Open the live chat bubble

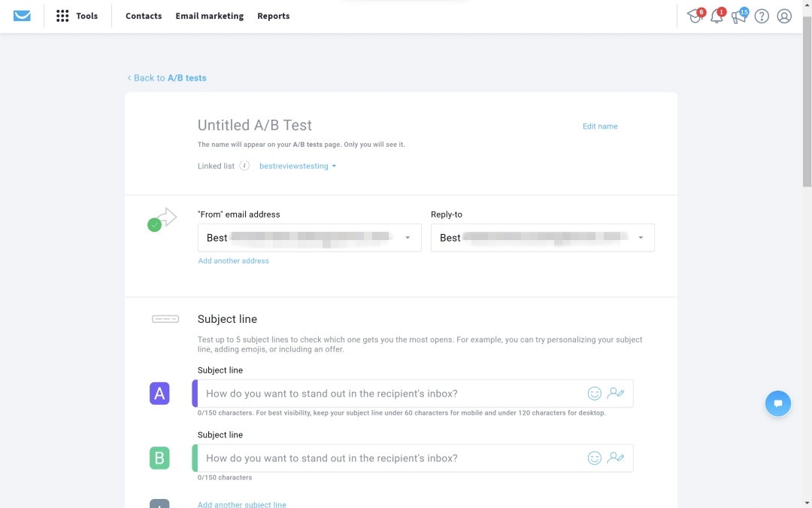778,403
